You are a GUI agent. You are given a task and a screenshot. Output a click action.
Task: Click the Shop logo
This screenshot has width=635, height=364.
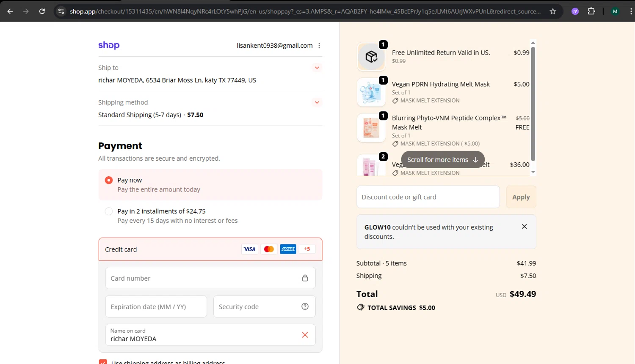pyautogui.click(x=109, y=45)
